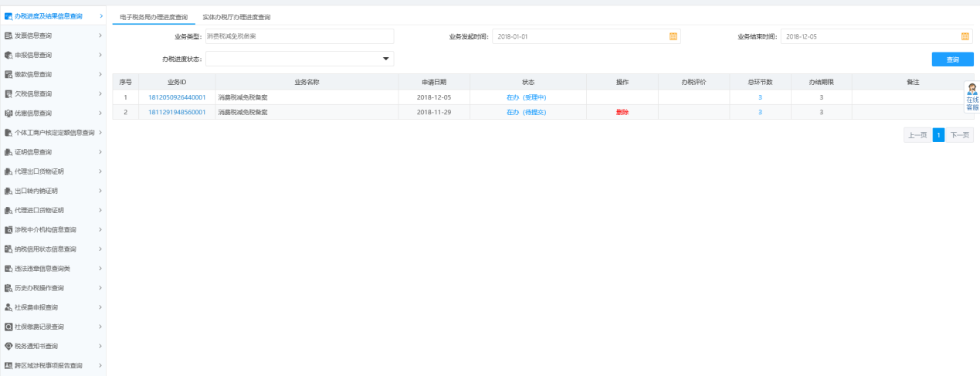
Task: Open business ID 1812050926440001 link
Action: click(x=177, y=97)
